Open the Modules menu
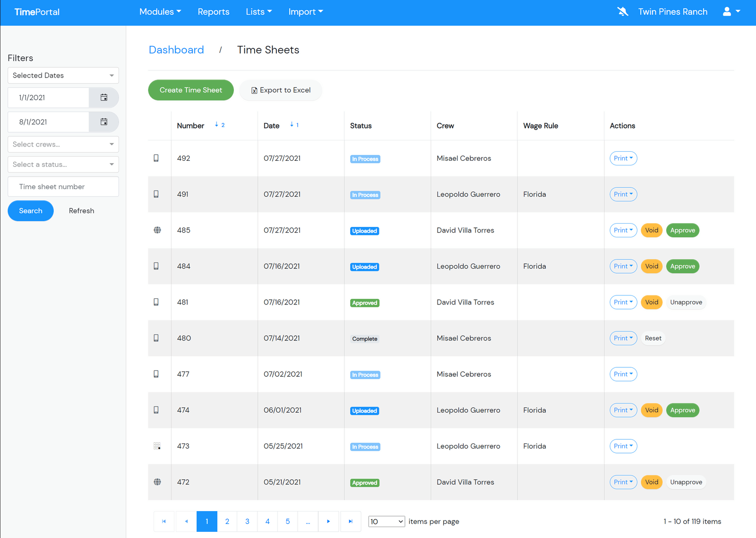The image size is (756, 538). (x=160, y=11)
